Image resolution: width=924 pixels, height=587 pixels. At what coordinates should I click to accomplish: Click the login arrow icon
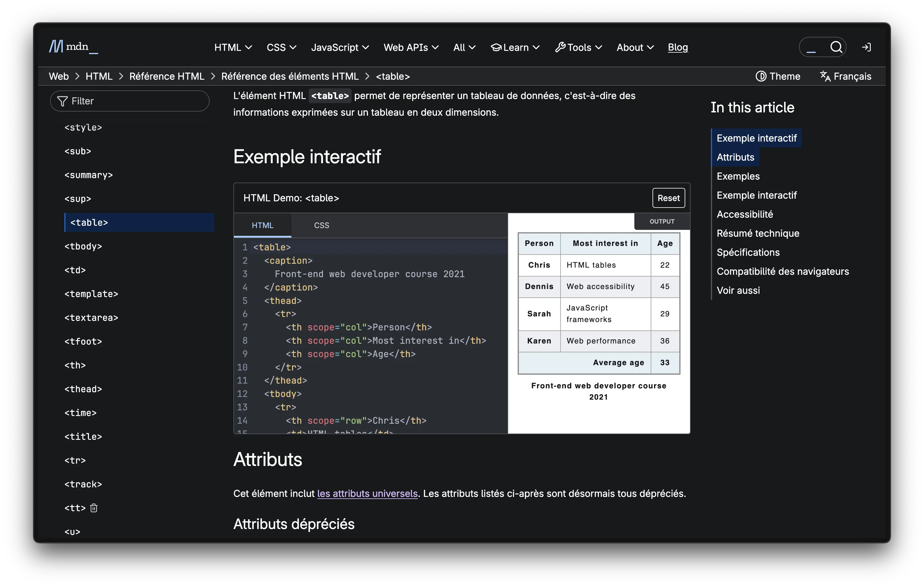[x=866, y=47]
